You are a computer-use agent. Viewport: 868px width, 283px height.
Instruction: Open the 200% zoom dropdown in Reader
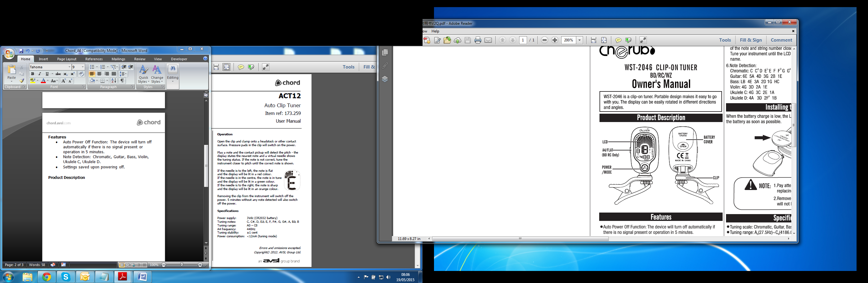pos(580,40)
